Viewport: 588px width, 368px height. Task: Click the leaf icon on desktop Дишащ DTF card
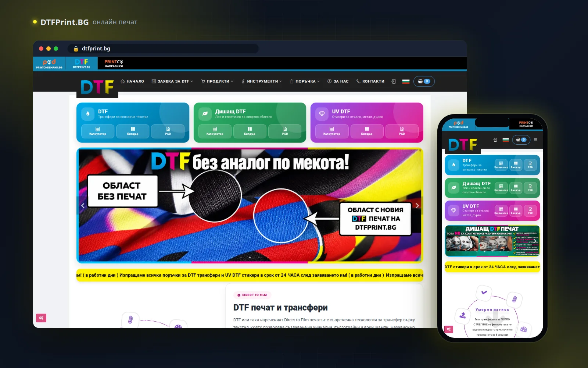point(205,114)
